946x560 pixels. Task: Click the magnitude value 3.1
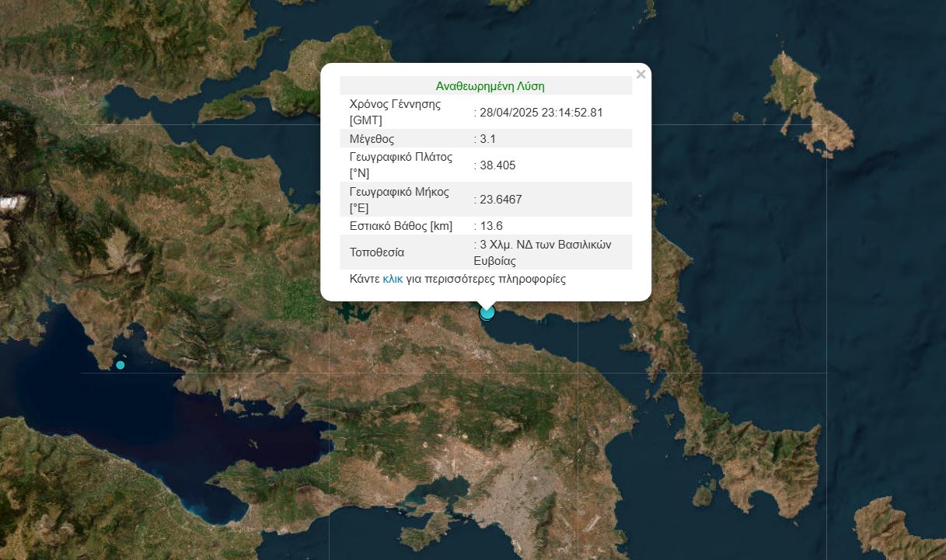[487, 139]
